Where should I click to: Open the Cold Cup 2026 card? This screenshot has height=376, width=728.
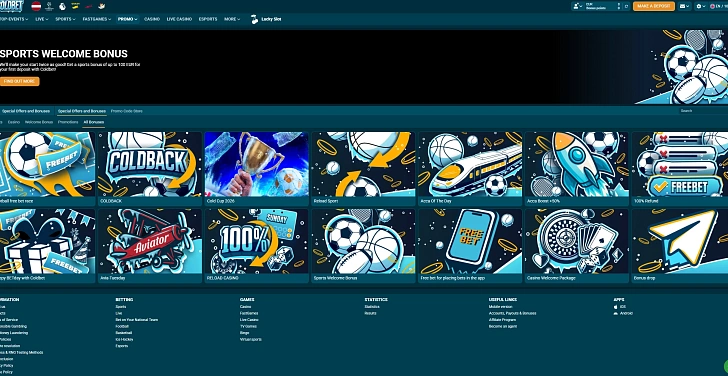pyautogui.click(x=257, y=169)
